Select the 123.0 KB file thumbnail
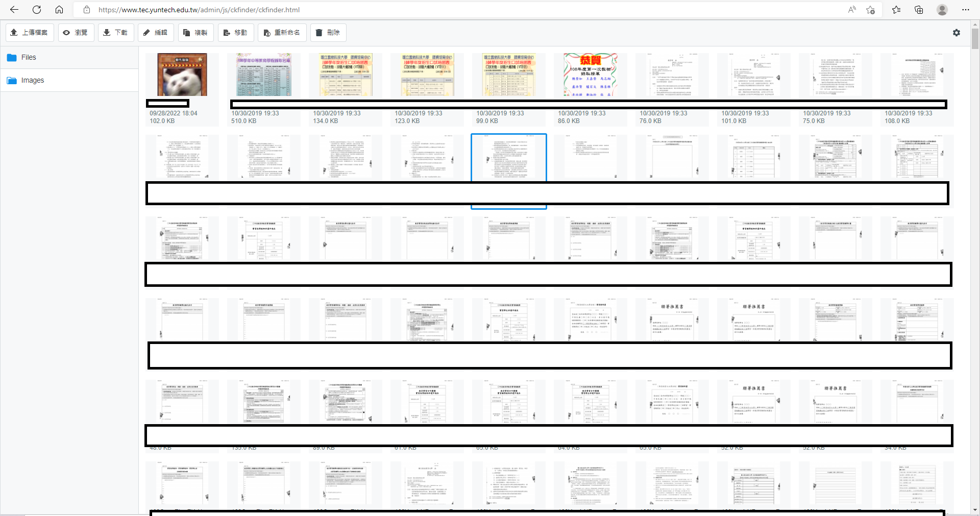Image resolution: width=980 pixels, height=516 pixels. click(x=427, y=75)
